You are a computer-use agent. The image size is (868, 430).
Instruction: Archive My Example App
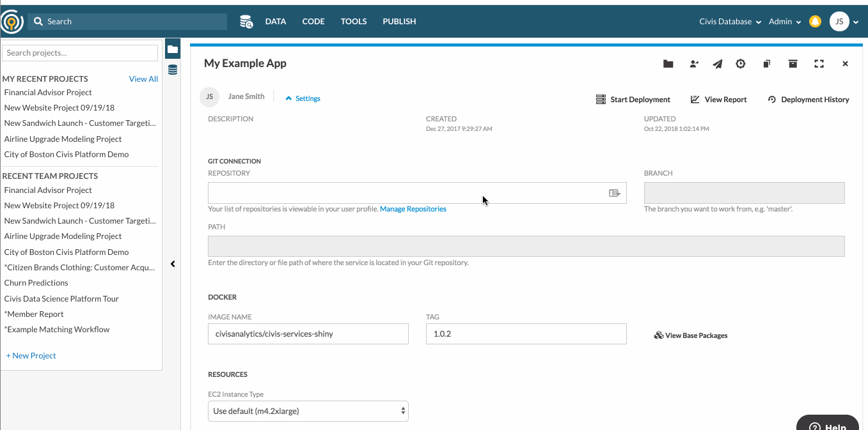click(x=793, y=64)
